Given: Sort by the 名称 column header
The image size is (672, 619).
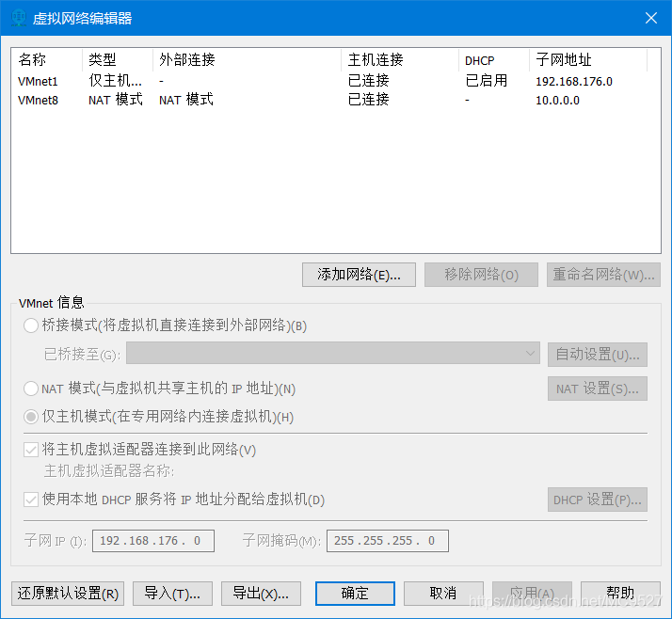Looking at the screenshot, I should (47, 60).
